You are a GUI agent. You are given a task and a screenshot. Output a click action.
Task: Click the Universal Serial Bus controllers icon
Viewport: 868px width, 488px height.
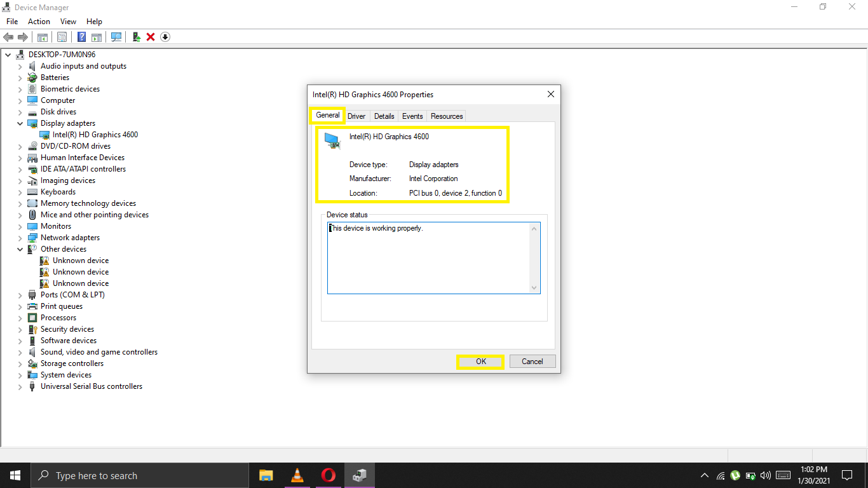point(32,386)
